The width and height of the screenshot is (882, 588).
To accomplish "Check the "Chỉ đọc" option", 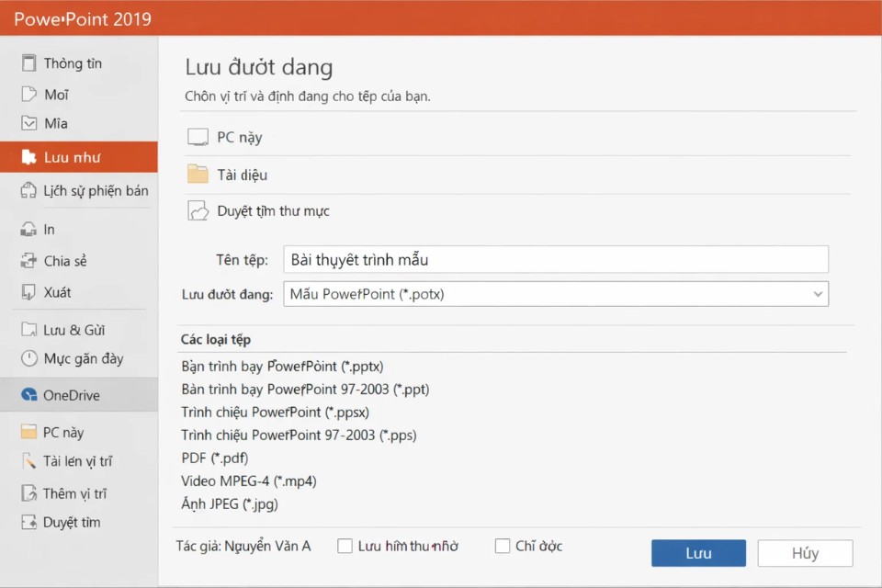I will 503,545.
